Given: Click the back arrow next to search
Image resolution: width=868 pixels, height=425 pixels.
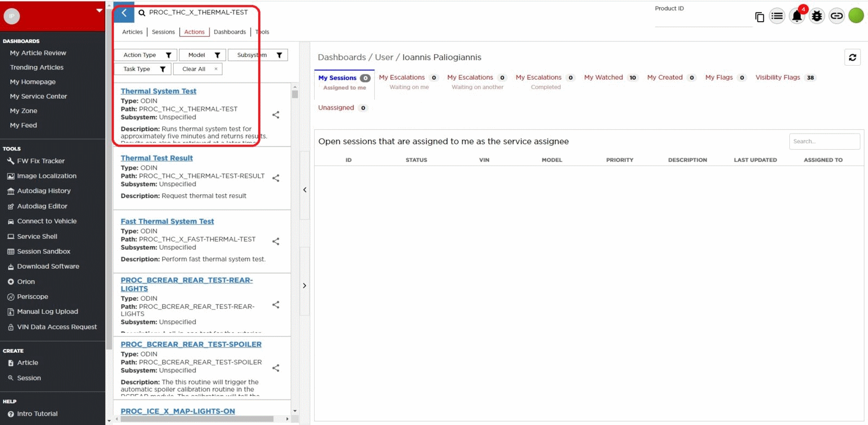Looking at the screenshot, I should tap(124, 13).
